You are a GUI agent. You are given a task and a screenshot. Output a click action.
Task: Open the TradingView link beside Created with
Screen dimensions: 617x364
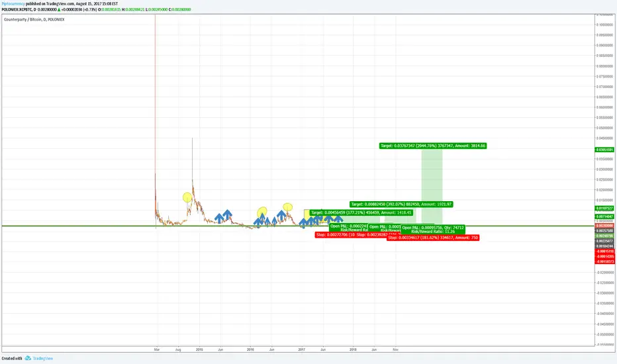click(x=42, y=358)
